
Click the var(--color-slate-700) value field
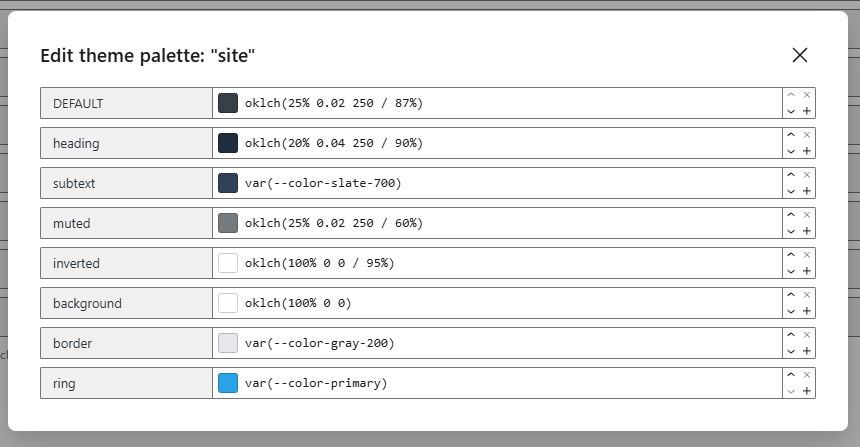(510, 183)
